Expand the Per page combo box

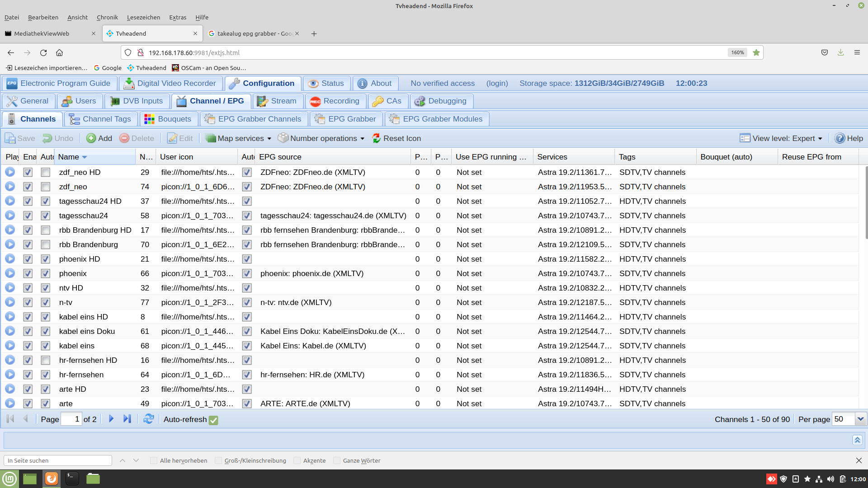[x=860, y=419]
